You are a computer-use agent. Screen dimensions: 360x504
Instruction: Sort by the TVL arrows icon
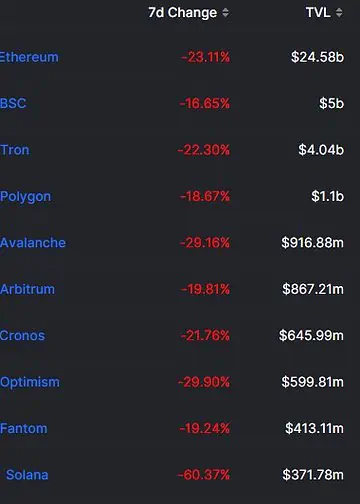click(339, 13)
